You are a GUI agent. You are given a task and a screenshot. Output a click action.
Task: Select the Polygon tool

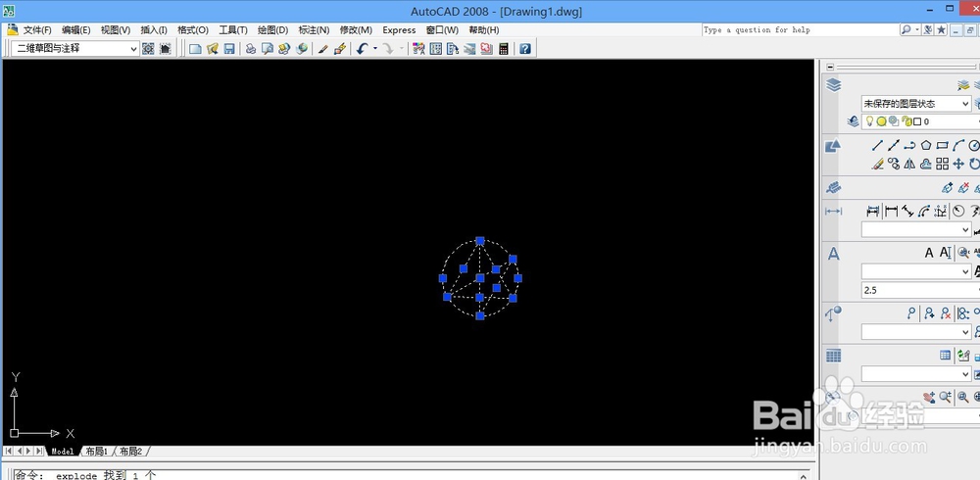coord(926,146)
